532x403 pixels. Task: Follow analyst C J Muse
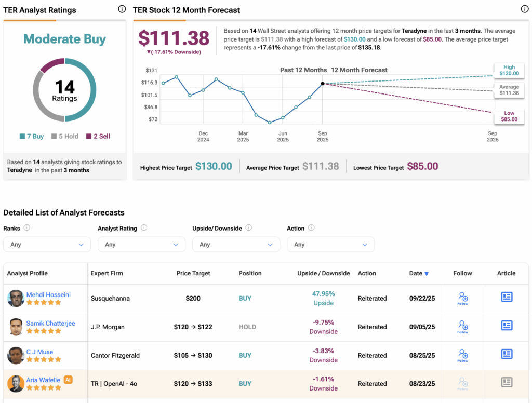tap(463, 355)
